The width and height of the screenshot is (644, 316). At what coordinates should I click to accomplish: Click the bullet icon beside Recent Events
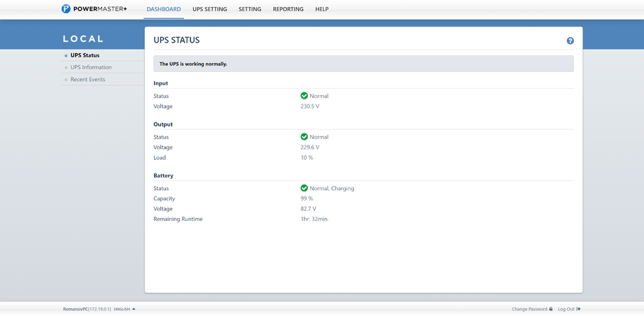66,80
